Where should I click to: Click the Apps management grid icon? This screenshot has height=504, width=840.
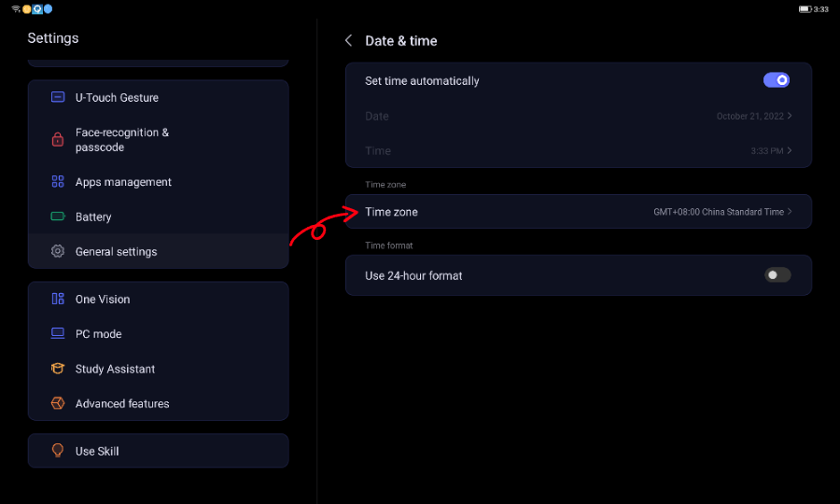tap(58, 182)
